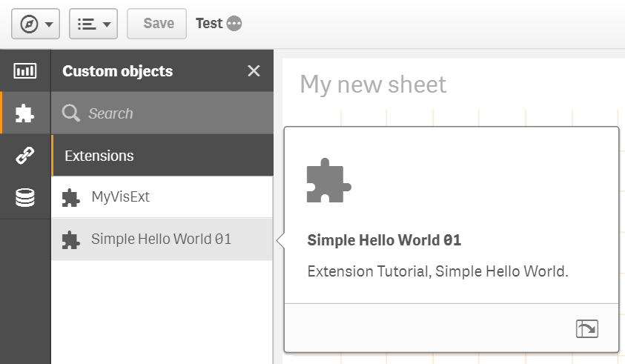Screen dimensions: 625x364
Task: Click the Save button
Action: point(158,24)
